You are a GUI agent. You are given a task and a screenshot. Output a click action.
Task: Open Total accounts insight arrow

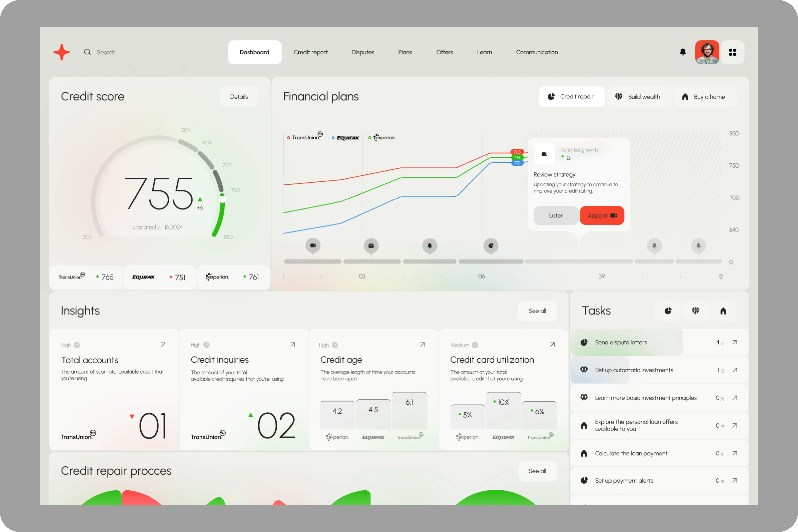[x=163, y=345]
